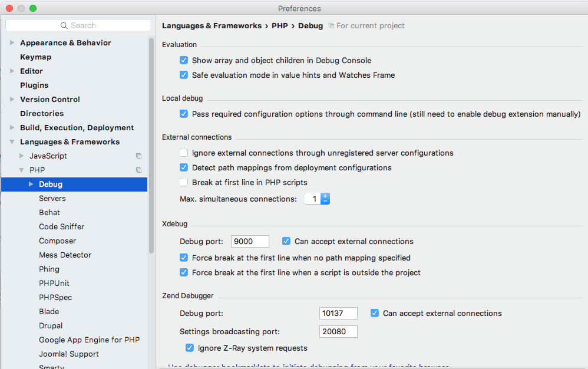Expand the Debug node arrow
The height and width of the screenshot is (369, 588).
[31, 184]
